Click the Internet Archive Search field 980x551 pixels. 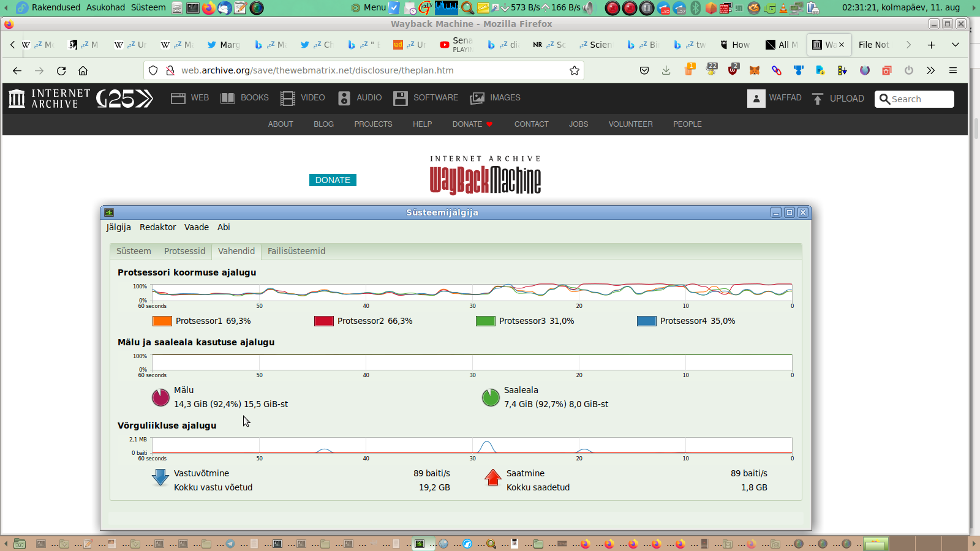[x=914, y=99]
